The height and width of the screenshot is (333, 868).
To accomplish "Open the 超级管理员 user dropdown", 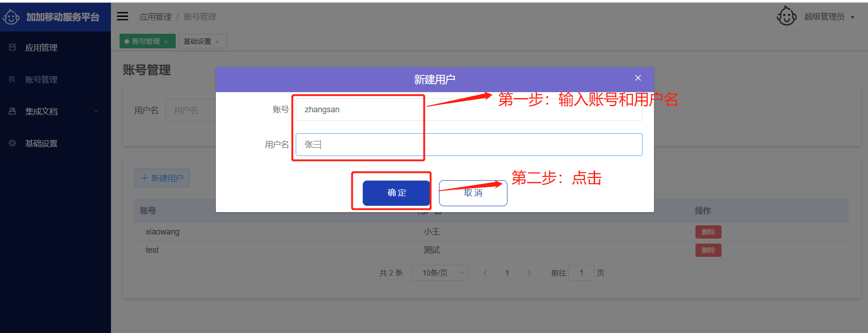I will pyautogui.click(x=829, y=17).
